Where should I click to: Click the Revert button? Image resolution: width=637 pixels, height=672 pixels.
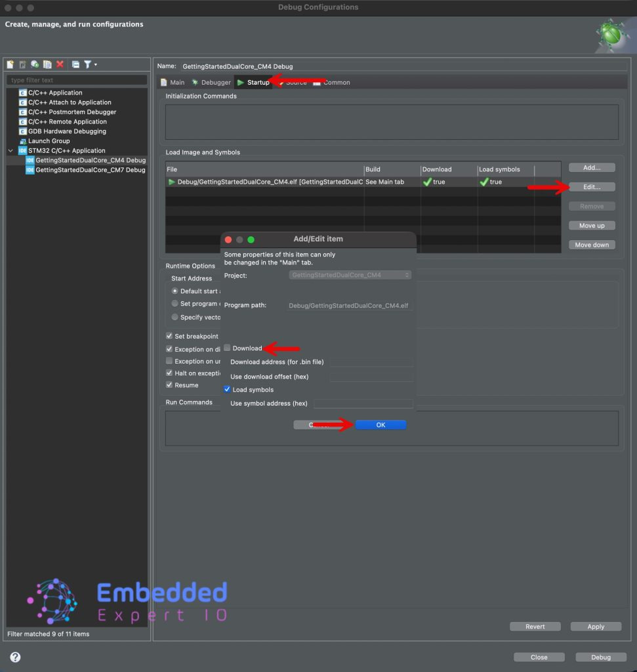535,627
